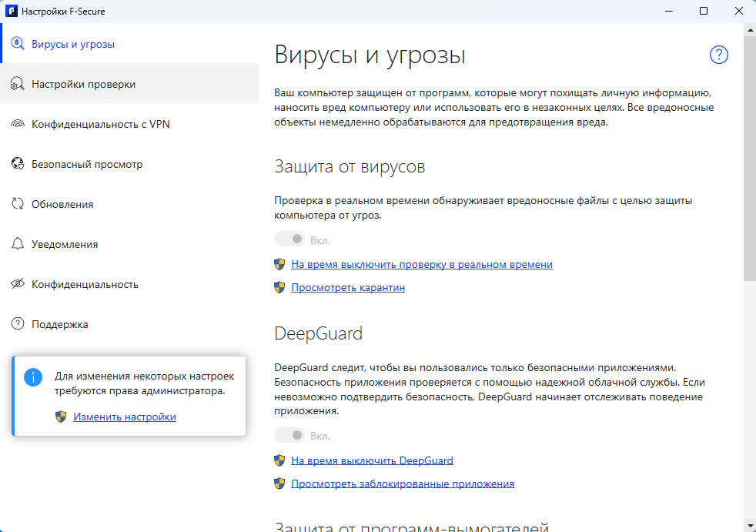The height and width of the screenshot is (532, 756).
Task: Open the Вирусы и угрозы section
Action: tap(129, 43)
